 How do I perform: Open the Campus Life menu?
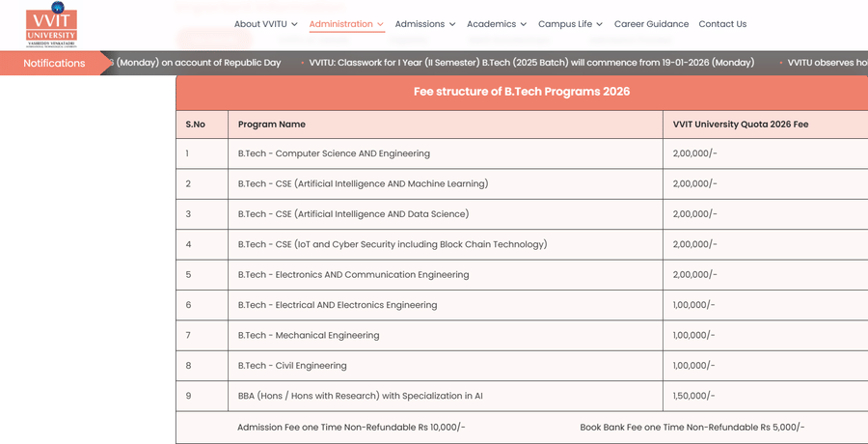(x=570, y=24)
